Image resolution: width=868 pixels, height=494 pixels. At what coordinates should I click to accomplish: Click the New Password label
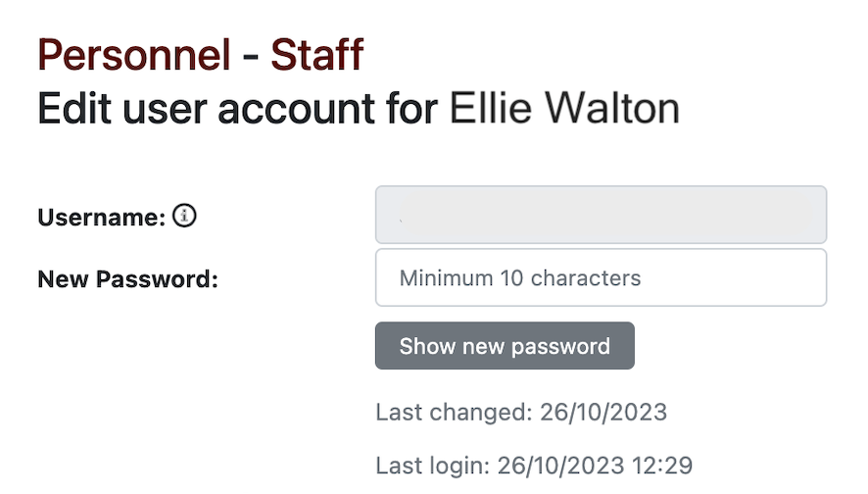(128, 279)
